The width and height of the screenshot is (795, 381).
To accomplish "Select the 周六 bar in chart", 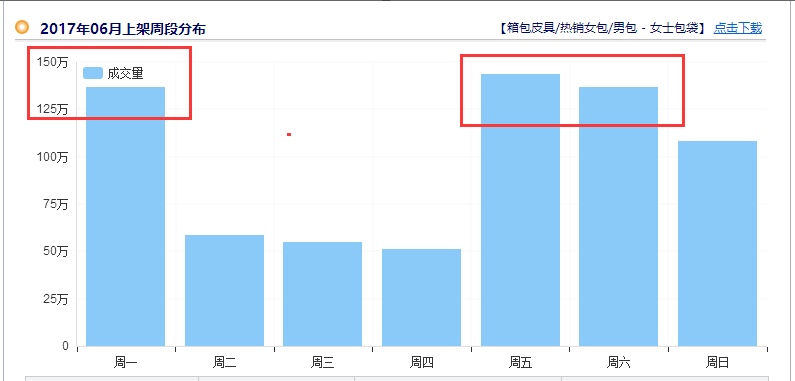I will pyautogui.click(x=619, y=217).
